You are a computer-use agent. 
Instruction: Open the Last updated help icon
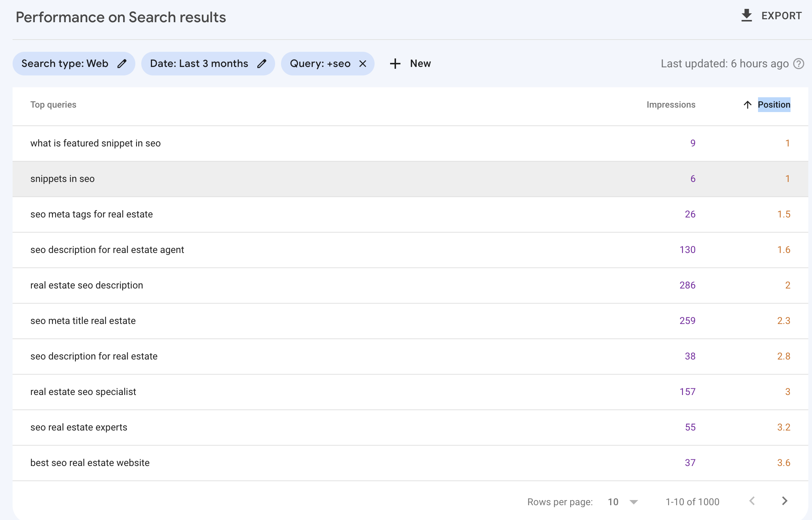799,64
